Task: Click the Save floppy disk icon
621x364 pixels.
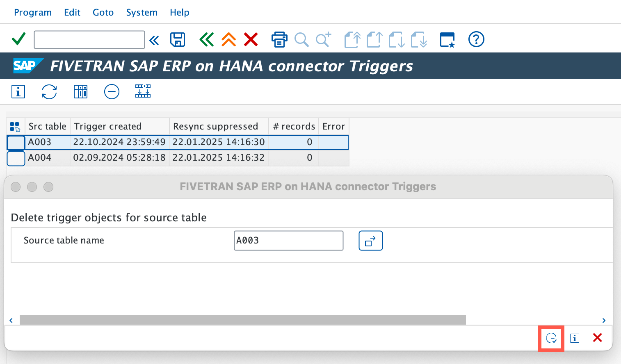Action: 178,40
